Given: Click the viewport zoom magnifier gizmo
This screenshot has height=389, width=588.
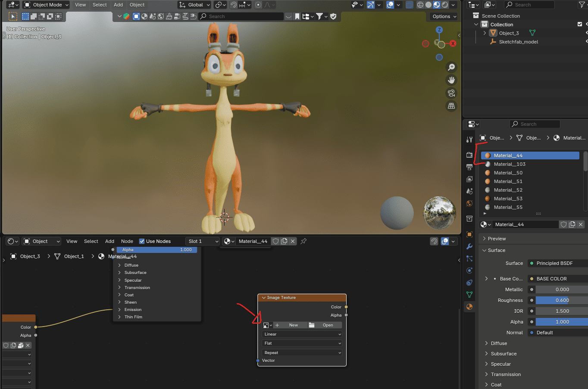Looking at the screenshot, I should [451, 67].
